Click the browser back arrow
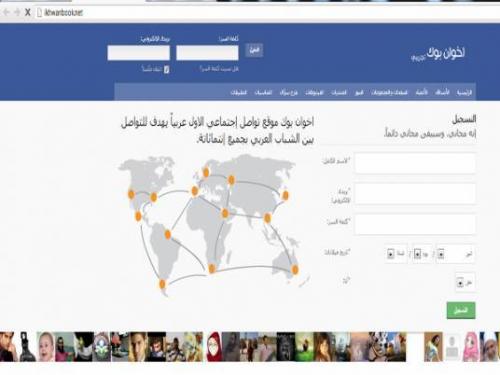The image size is (500, 375). [x=6, y=12]
